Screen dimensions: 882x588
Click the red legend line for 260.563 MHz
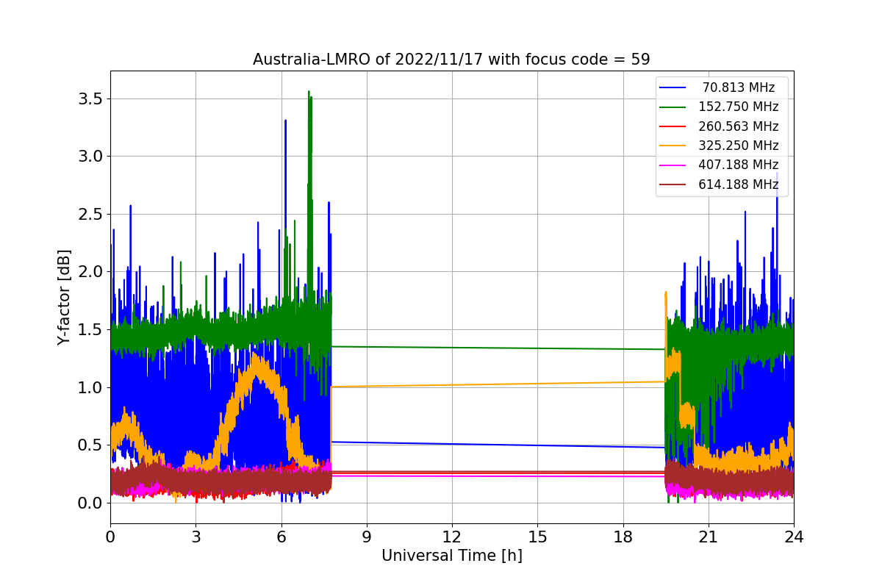coord(674,126)
